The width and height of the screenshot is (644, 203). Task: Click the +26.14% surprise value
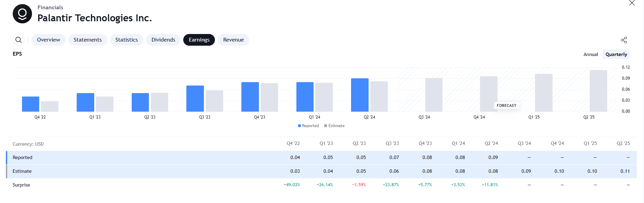(325, 185)
